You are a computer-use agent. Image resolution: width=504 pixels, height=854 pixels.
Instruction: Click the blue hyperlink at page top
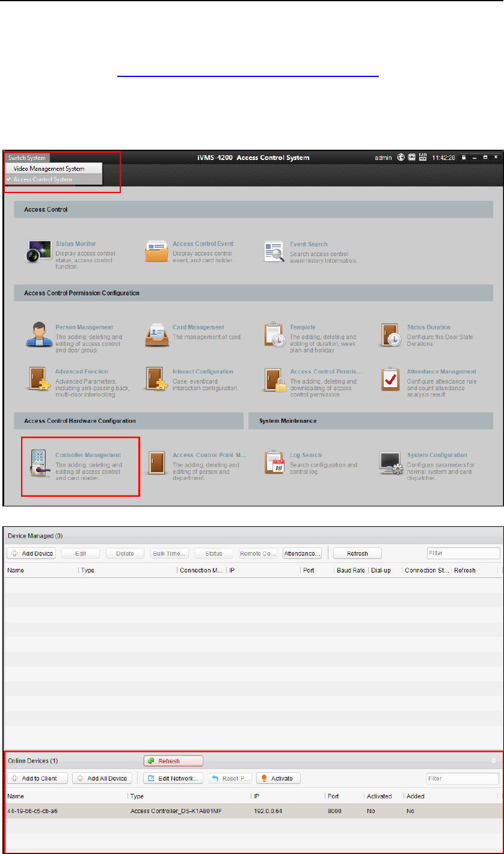(248, 76)
